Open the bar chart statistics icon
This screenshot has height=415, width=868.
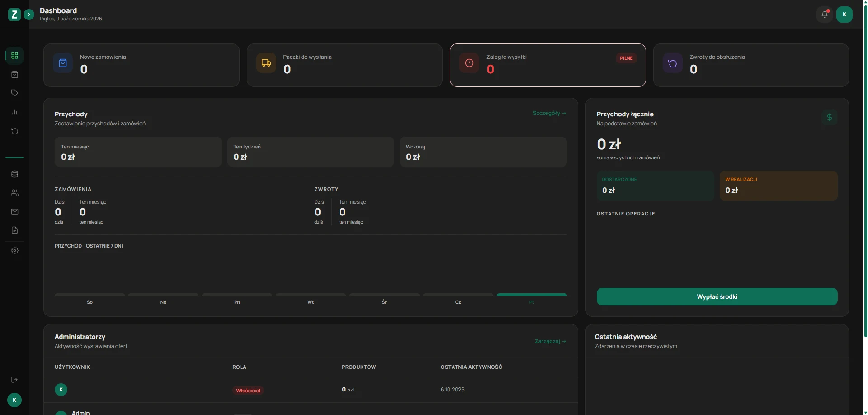point(14,112)
